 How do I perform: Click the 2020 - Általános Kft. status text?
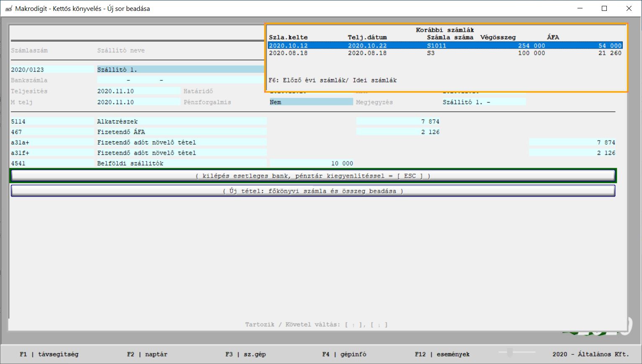[590, 354]
